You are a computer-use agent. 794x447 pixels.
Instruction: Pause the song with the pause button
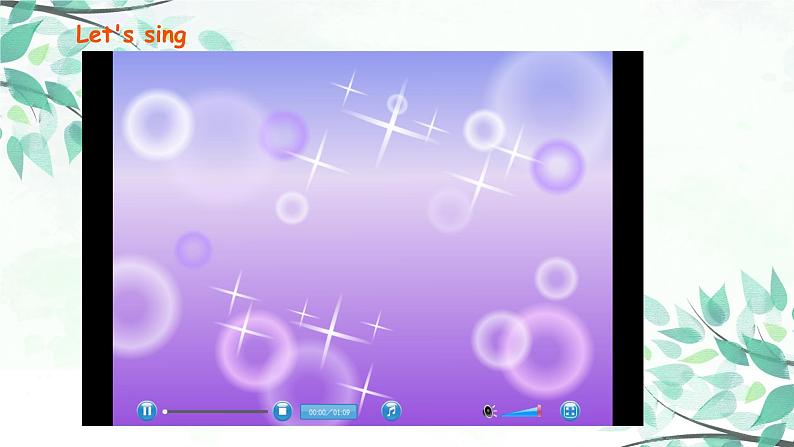pos(146,411)
